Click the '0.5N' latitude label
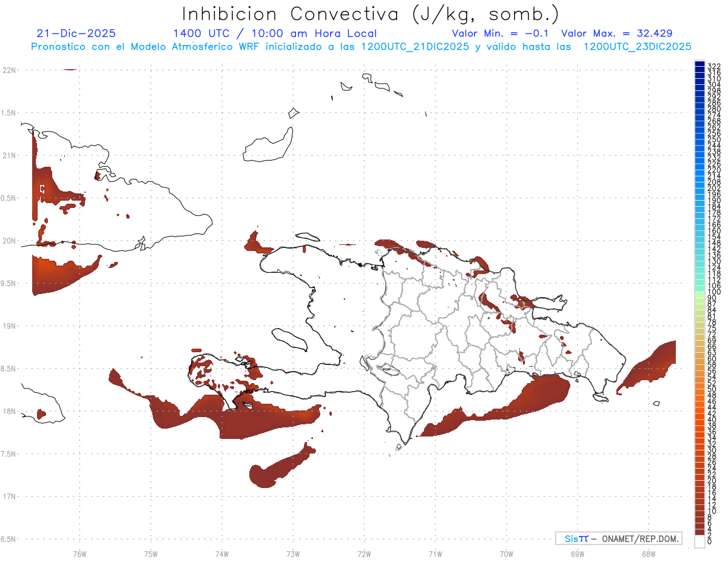 coord(9,198)
